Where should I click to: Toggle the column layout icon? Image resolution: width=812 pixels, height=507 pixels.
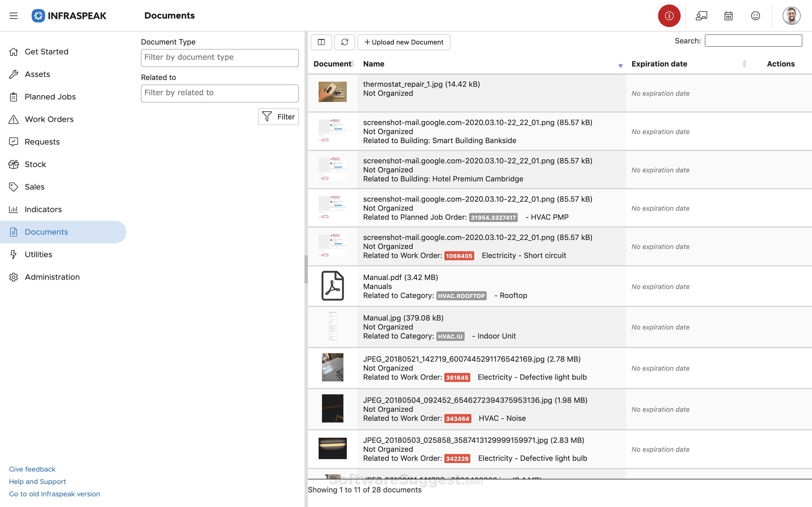pos(321,42)
